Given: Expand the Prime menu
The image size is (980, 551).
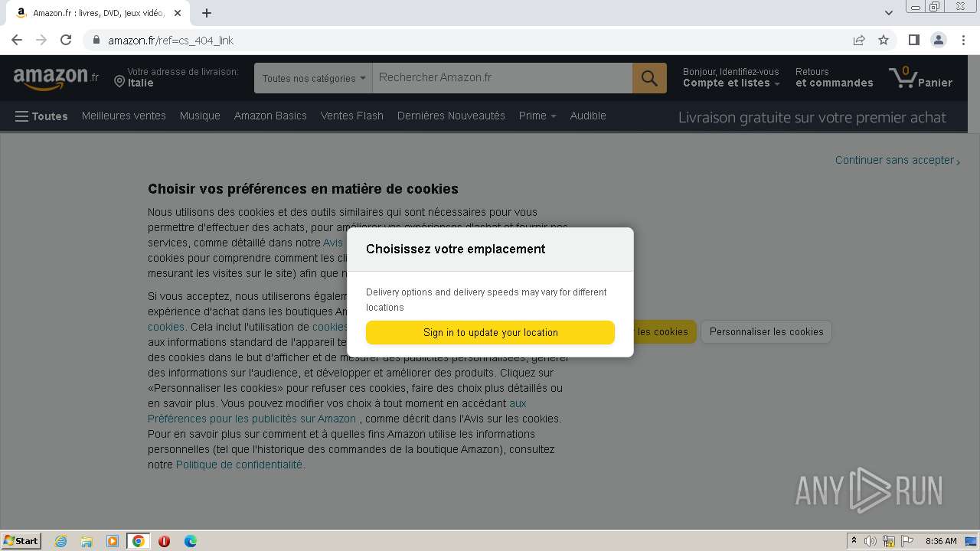Looking at the screenshot, I should point(537,116).
